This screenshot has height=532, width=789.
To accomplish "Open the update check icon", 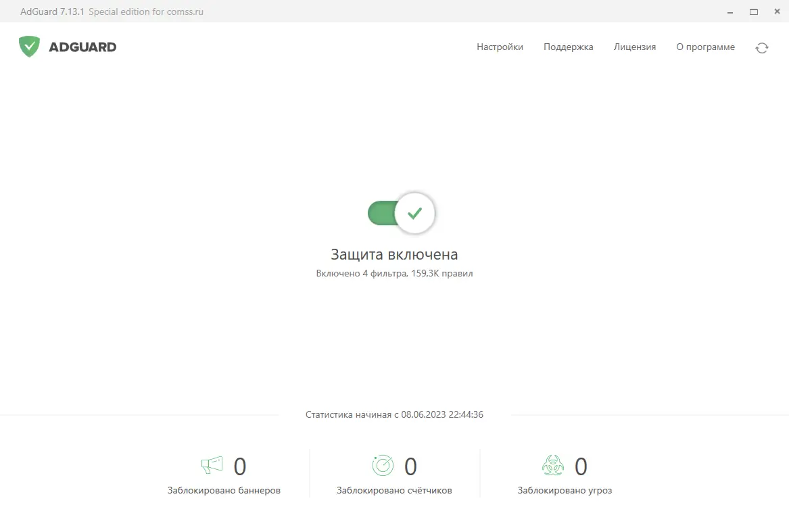I will click(762, 47).
